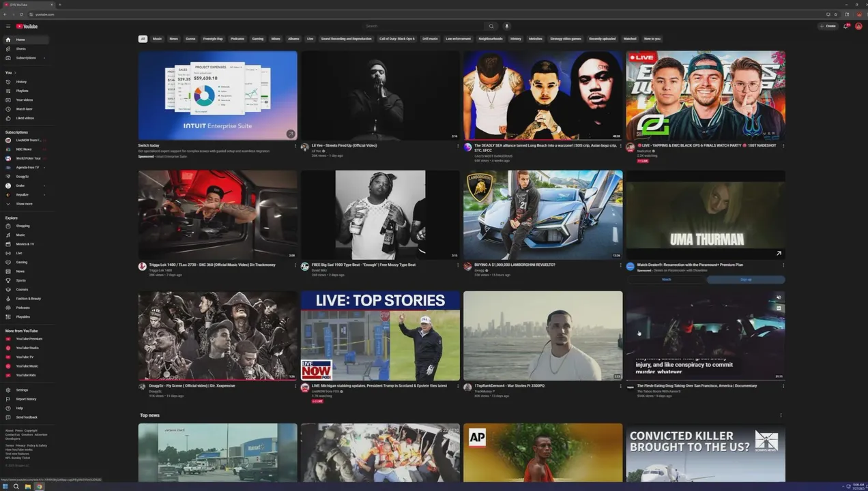Open options menu for Lil Yee video
868x491 pixels.
click(x=458, y=145)
